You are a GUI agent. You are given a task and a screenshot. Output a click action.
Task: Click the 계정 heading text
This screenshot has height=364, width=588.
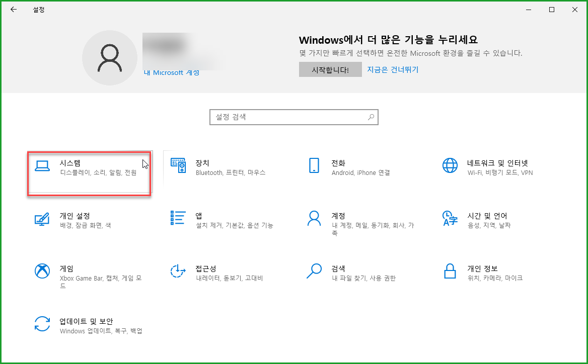(x=338, y=216)
